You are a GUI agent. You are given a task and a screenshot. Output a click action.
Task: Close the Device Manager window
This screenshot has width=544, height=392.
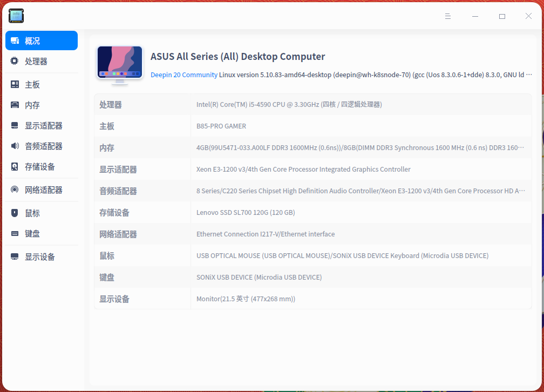(x=528, y=16)
